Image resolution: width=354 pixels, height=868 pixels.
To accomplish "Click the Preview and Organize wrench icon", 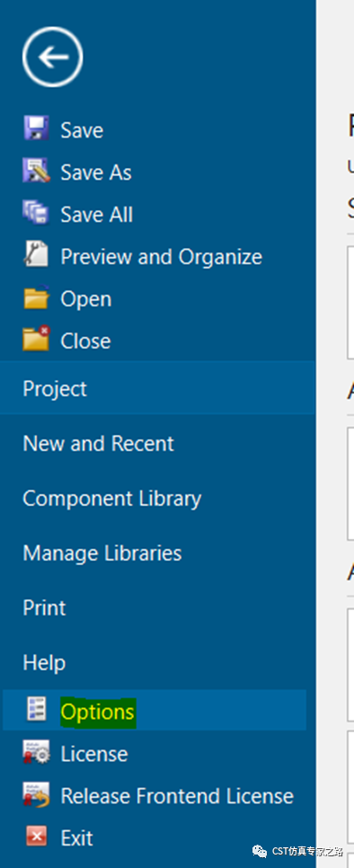I will pyautogui.click(x=37, y=255).
